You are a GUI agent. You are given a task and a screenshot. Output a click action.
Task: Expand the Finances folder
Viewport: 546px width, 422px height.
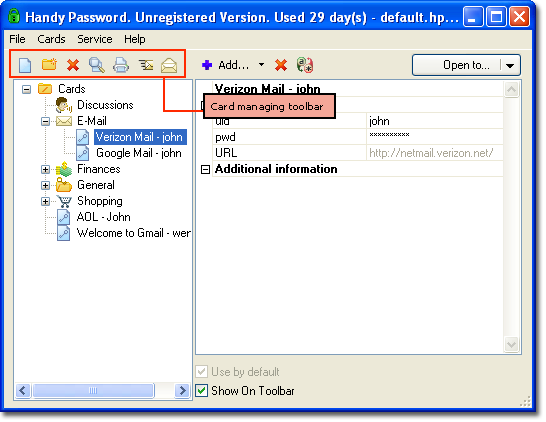coord(45,169)
